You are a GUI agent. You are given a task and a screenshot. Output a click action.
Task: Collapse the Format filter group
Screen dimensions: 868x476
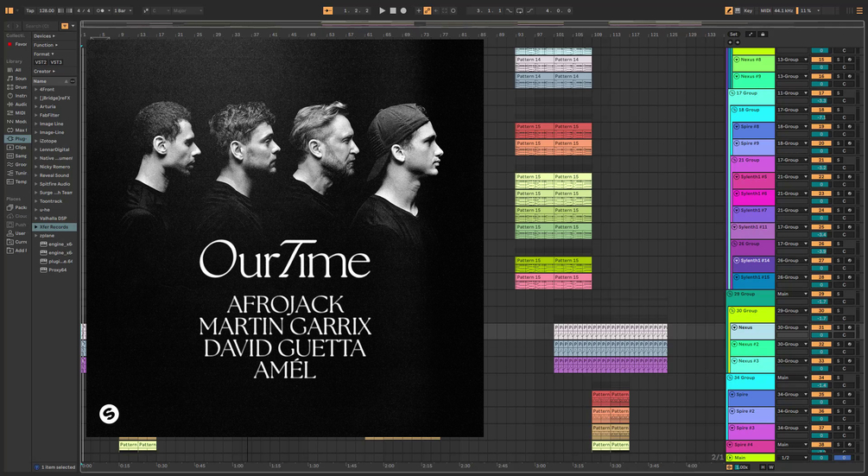click(44, 54)
